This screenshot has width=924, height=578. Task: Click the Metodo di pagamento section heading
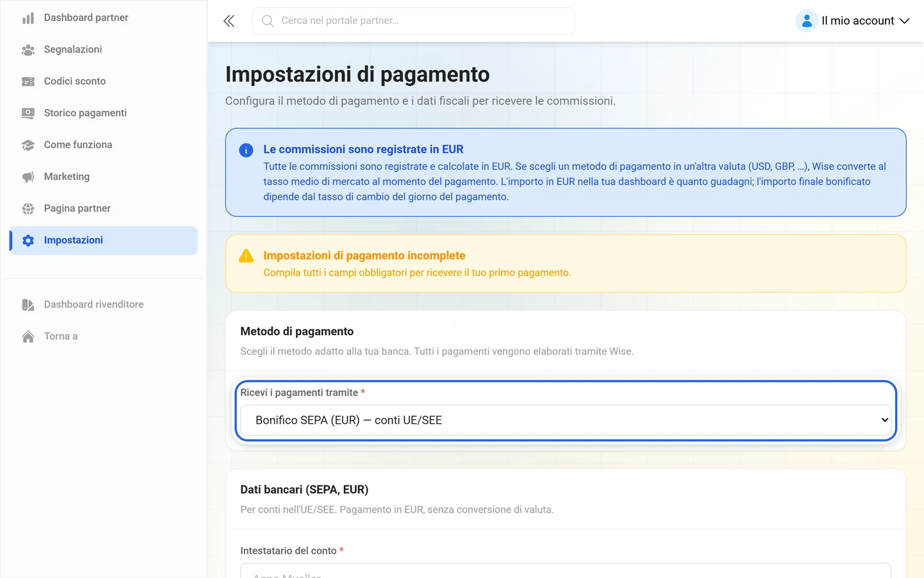tap(297, 331)
